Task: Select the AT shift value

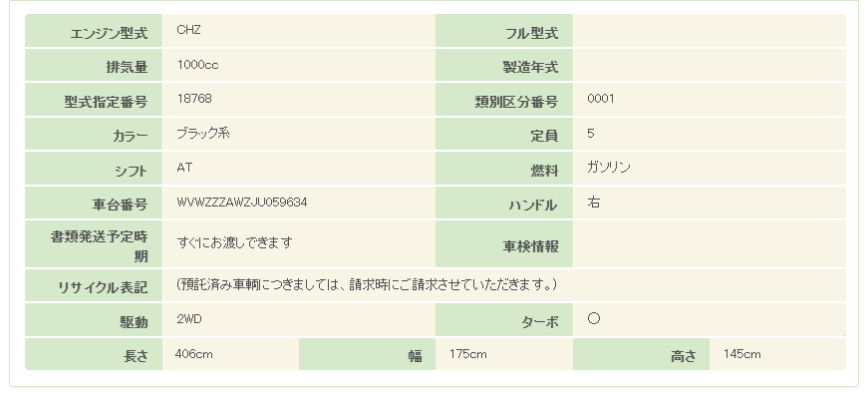Action: [x=184, y=168]
